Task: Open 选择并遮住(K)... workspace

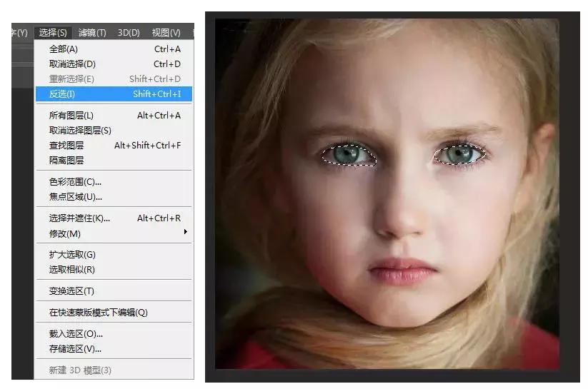Action: point(114,218)
